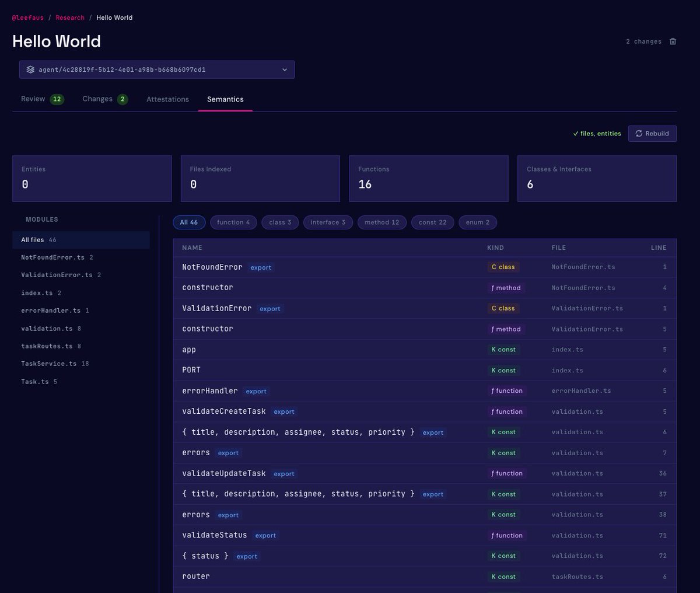Click the const badge in the { status } row

(503, 556)
